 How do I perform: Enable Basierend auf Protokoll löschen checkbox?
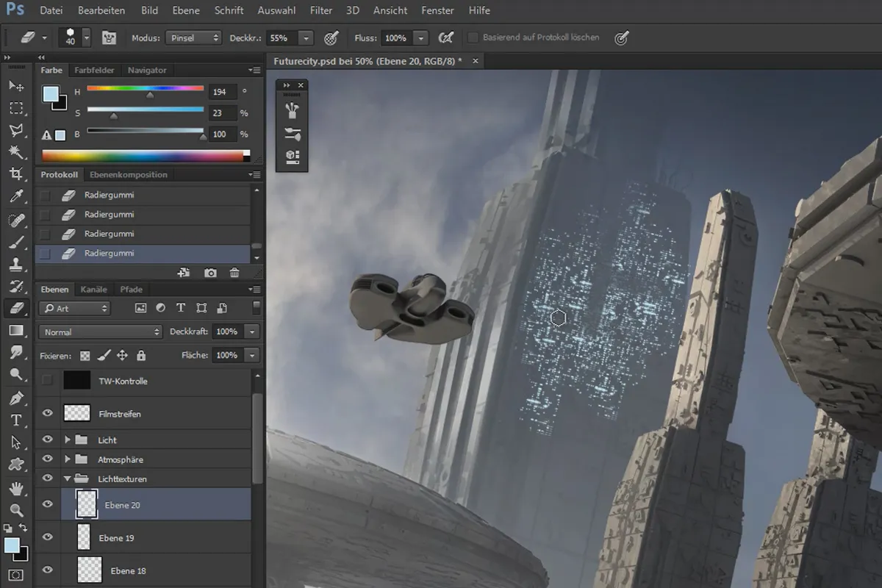(x=473, y=37)
